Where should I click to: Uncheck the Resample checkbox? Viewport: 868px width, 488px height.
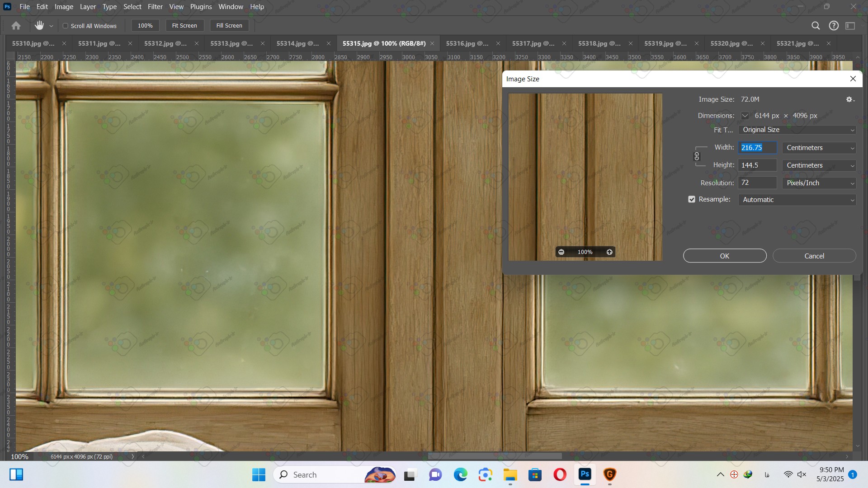pos(692,199)
